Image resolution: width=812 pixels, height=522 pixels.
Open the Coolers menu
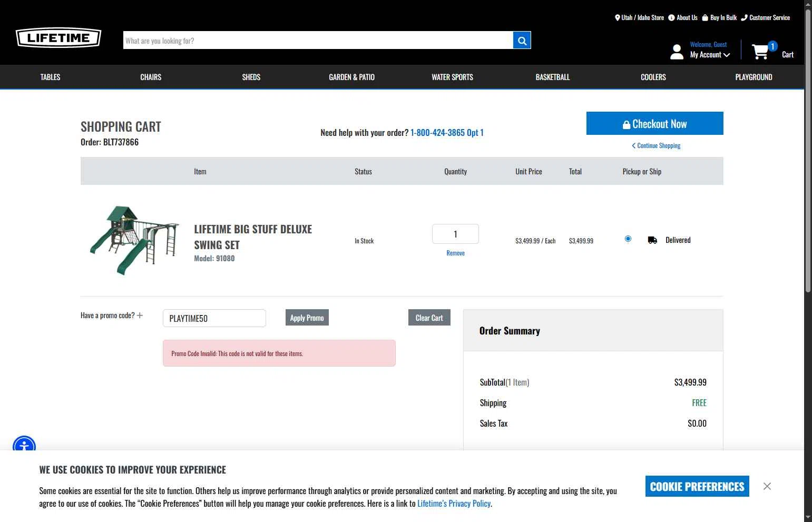(x=653, y=77)
